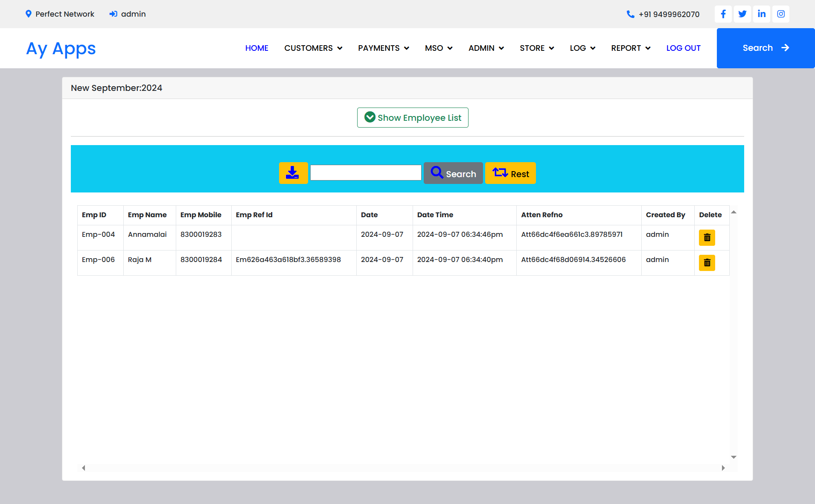Viewport: 815px width, 504px height.
Task: Click the phone icon beside the contact number
Action: [630, 14]
